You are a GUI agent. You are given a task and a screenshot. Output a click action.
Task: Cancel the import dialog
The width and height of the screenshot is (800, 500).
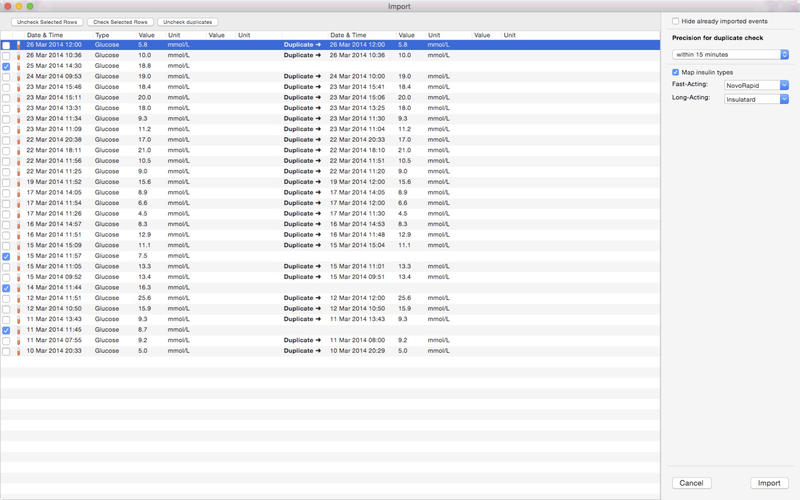coord(691,483)
